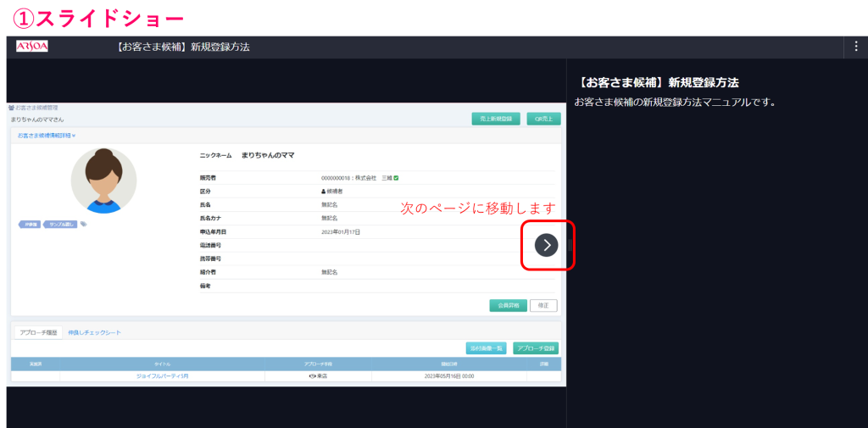Click the green check icon next to 三維

(396, 178)
